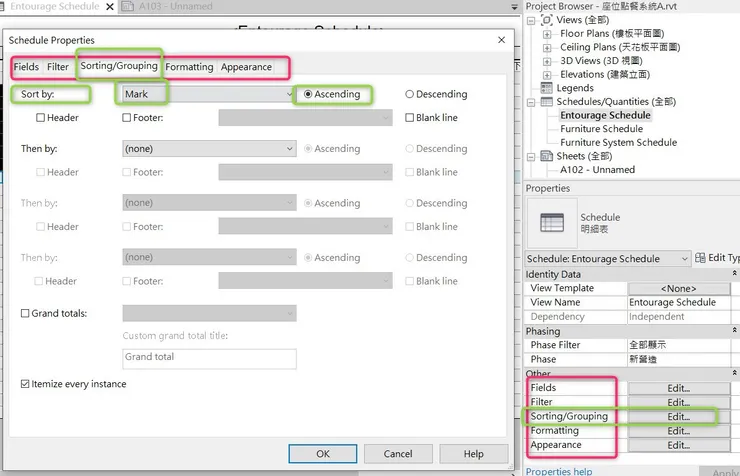
Task: Click the Schedule type thumbnail icon
Action: tap(552, 223)
